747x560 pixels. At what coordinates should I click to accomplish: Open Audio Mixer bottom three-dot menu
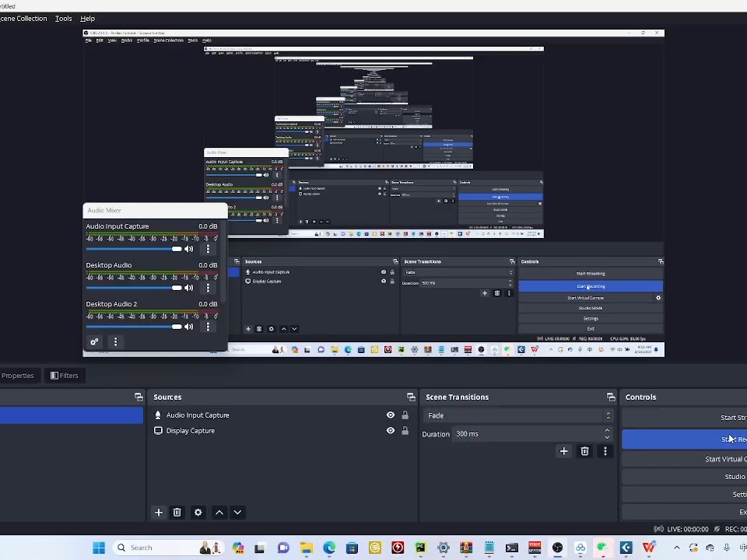[115, 342]
